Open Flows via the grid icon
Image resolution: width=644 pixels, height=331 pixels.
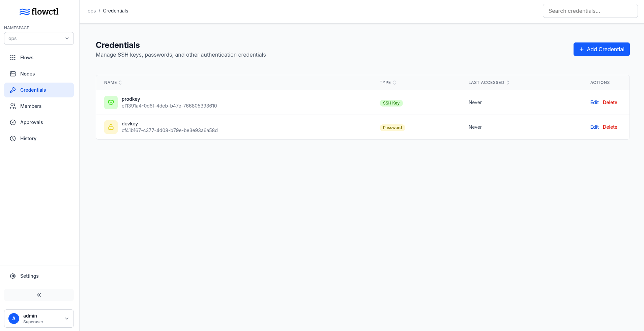coord(13,58)
